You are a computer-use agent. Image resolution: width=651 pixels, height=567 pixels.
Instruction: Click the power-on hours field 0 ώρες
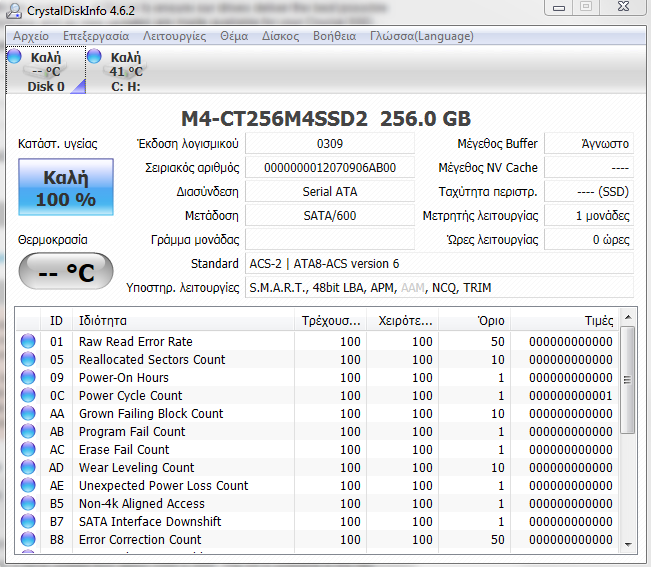pyautogui.click(x=589, y=240)
